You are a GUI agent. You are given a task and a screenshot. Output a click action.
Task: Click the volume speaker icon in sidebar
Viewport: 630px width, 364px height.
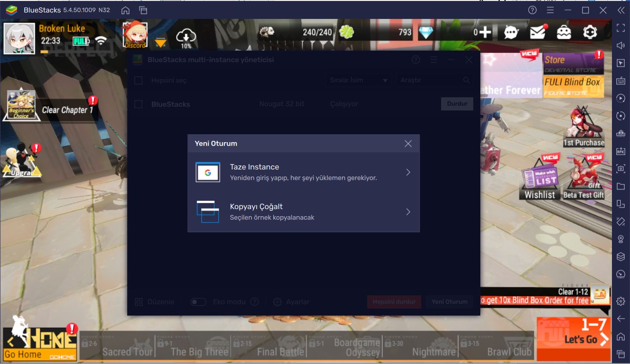[x=621, y=45]
